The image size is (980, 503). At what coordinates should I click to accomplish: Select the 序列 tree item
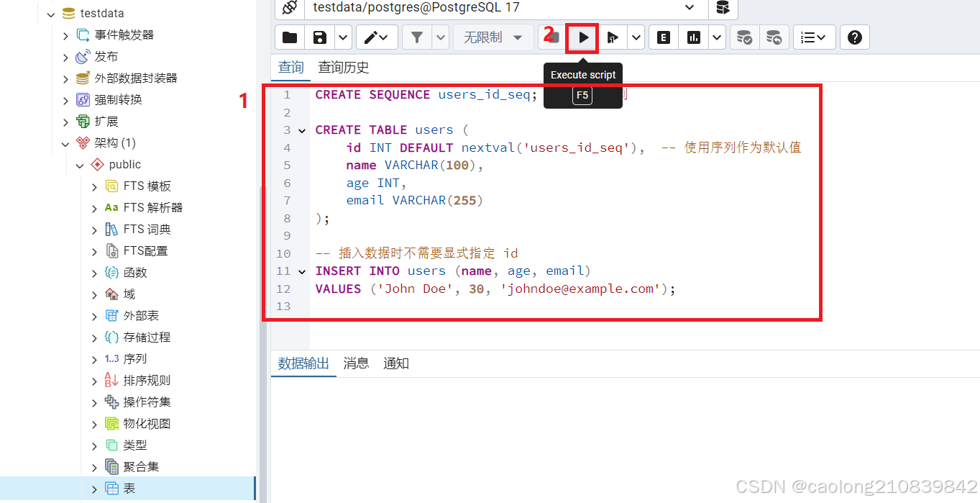point(135,359)
